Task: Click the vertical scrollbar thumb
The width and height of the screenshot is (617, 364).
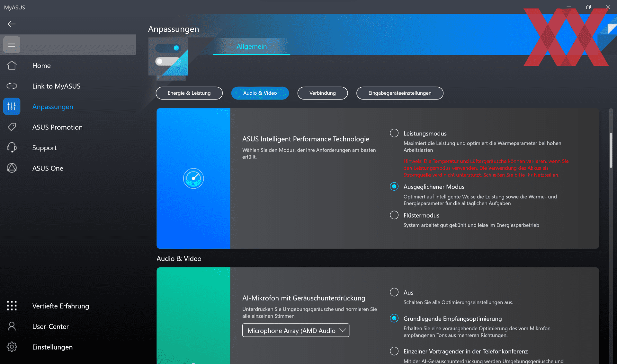Action: pos(611,150)
